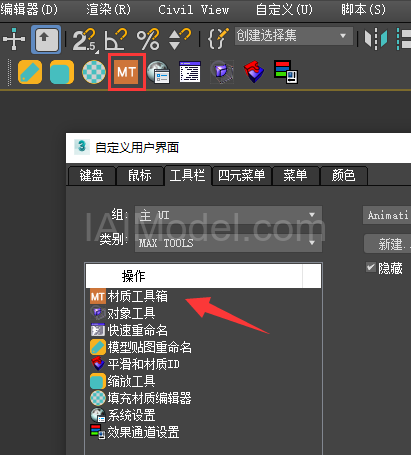Open the fill material editor checkered sphere
Screen dimensions: 411x455
coord(94,72)
